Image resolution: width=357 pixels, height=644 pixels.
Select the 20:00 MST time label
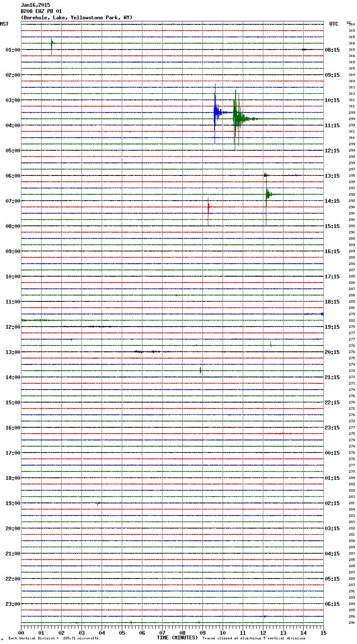point(13,529)
